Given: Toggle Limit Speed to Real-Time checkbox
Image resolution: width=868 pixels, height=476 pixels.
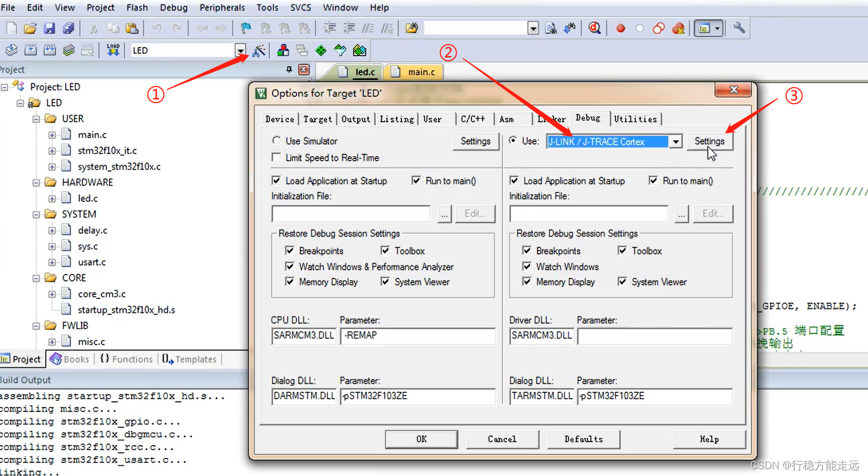Looking at the screenshot, I should 276,157.
